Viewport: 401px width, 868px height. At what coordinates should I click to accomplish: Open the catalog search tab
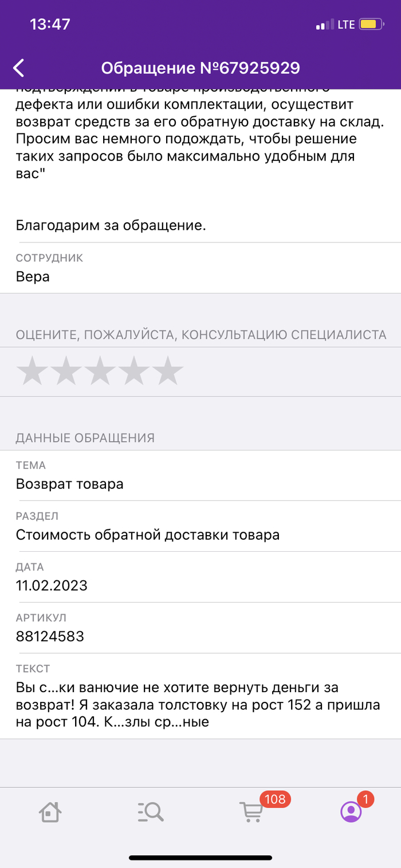coord(151,811)
